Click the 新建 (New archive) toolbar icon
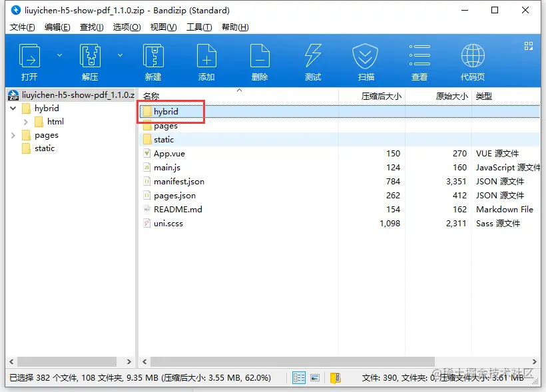The image size is (546, 392). (153, 56)
